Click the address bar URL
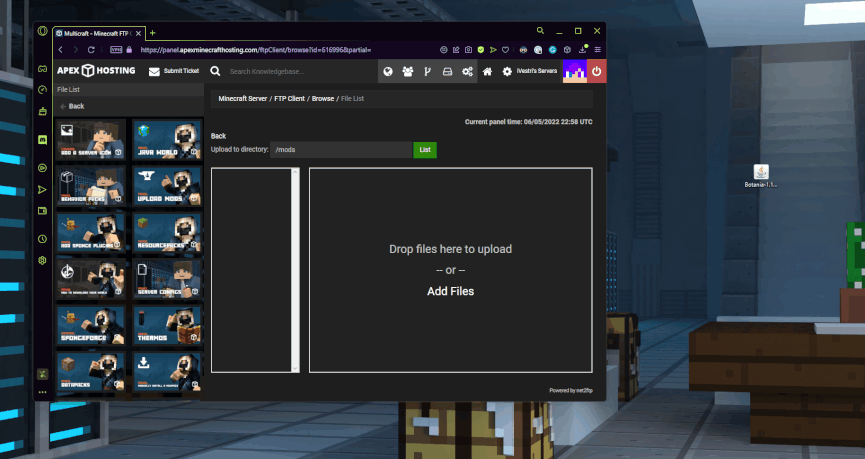The height and width of the screenshot is (459, 865). (255, 50)
